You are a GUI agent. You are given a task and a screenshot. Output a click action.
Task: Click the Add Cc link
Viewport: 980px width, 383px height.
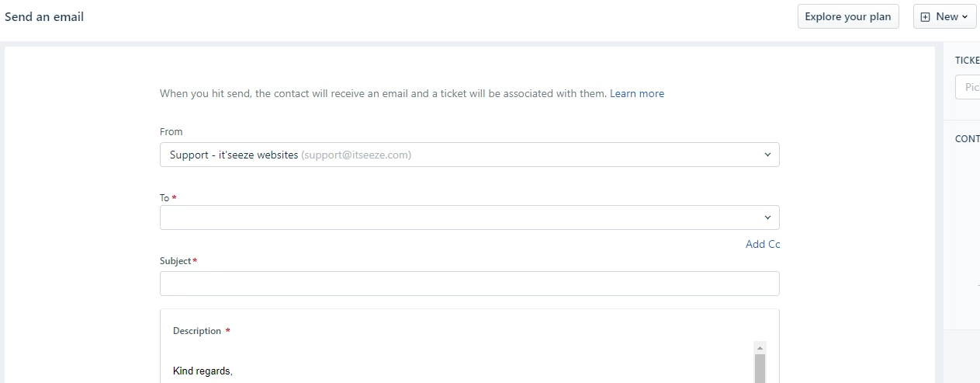click(x=763, y=244)
